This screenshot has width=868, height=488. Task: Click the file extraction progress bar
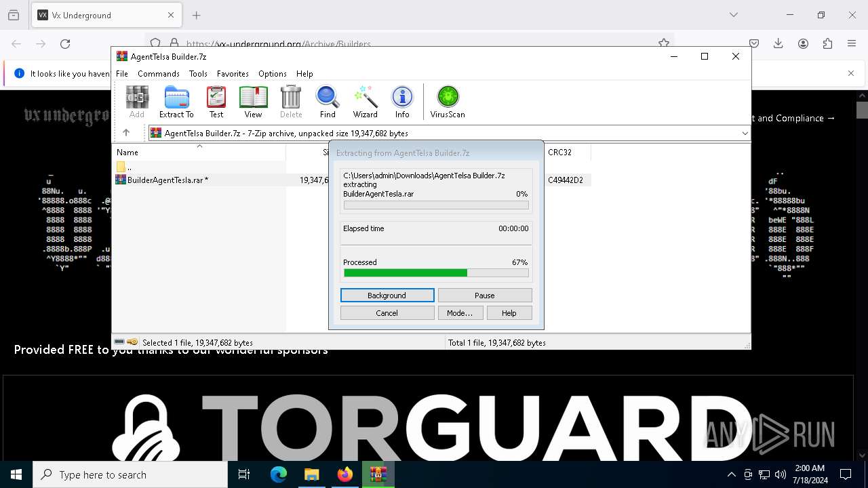tap(436, 205)
